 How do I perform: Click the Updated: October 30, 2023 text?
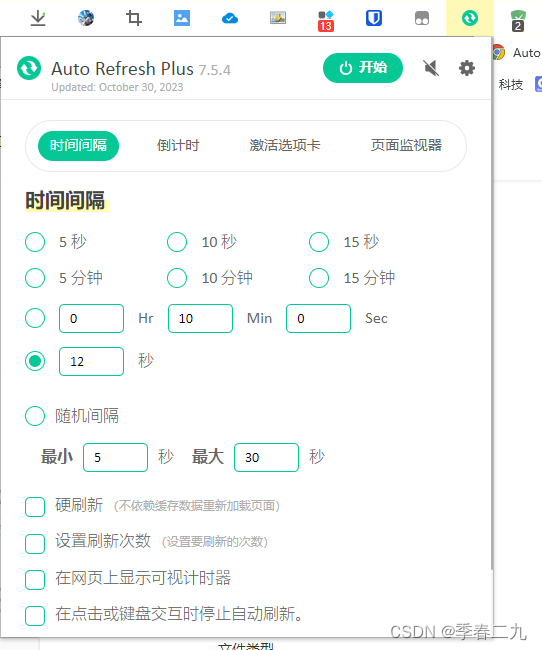[117, 87]
